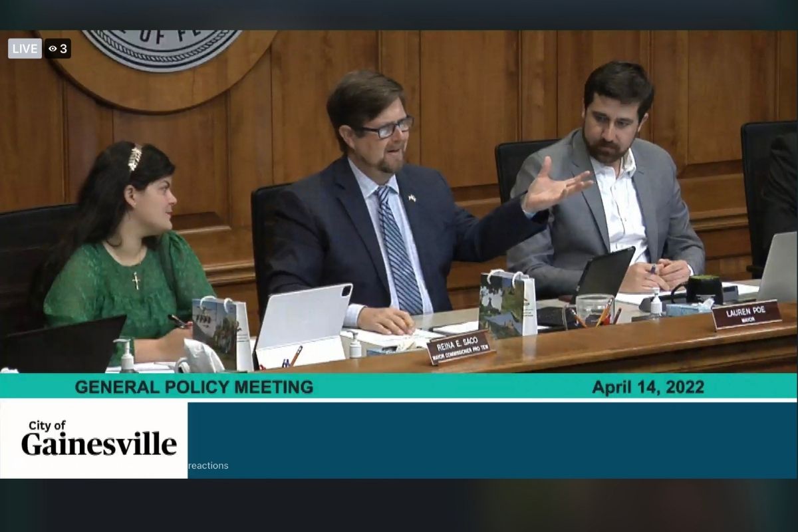The image size is (798, 532).
Task: Click the April 14, 2022 date text
Action: tap(648, 387)
